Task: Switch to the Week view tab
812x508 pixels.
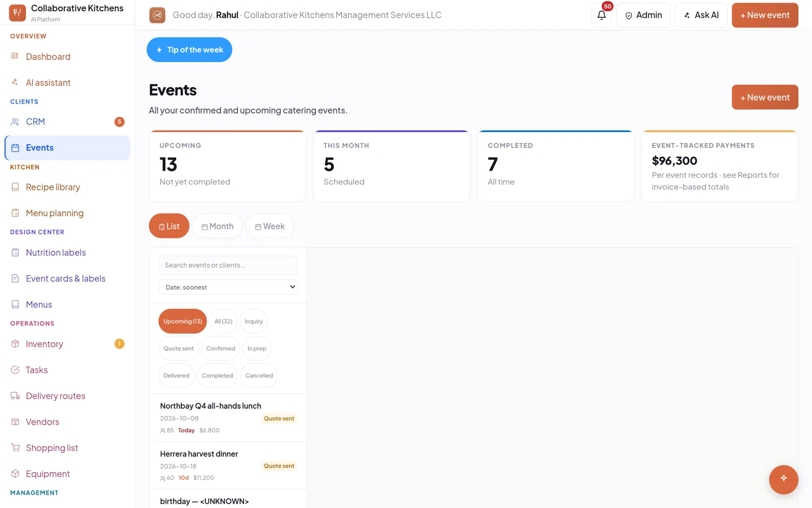Action: click(x=269, y=226)
